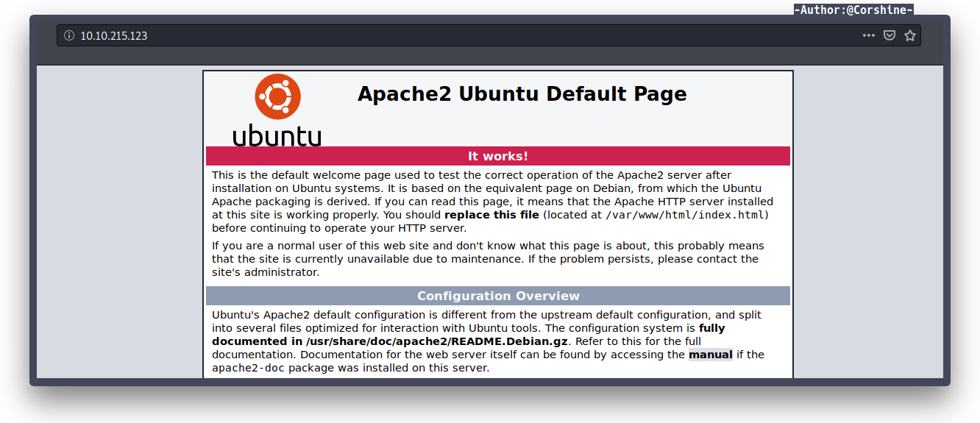Focus the address bar showing 10.10.215.123
Screen dimensions: 980x423
[441, 35]
